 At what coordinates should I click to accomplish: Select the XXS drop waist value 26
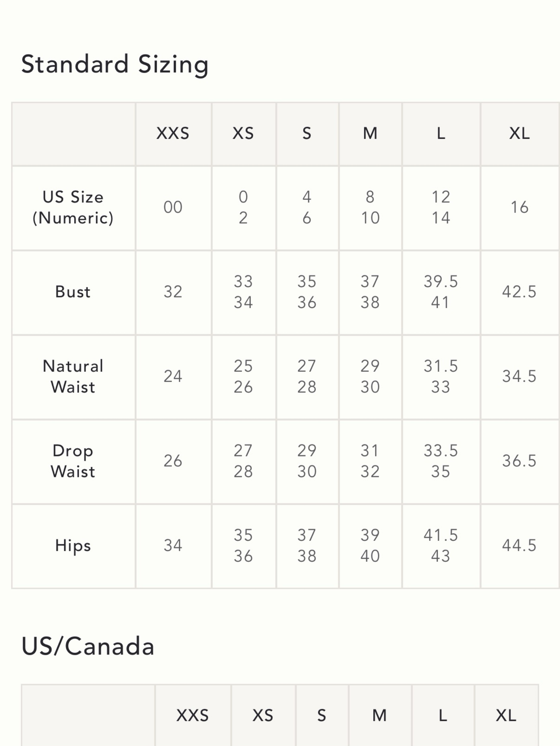pos(173,461)
